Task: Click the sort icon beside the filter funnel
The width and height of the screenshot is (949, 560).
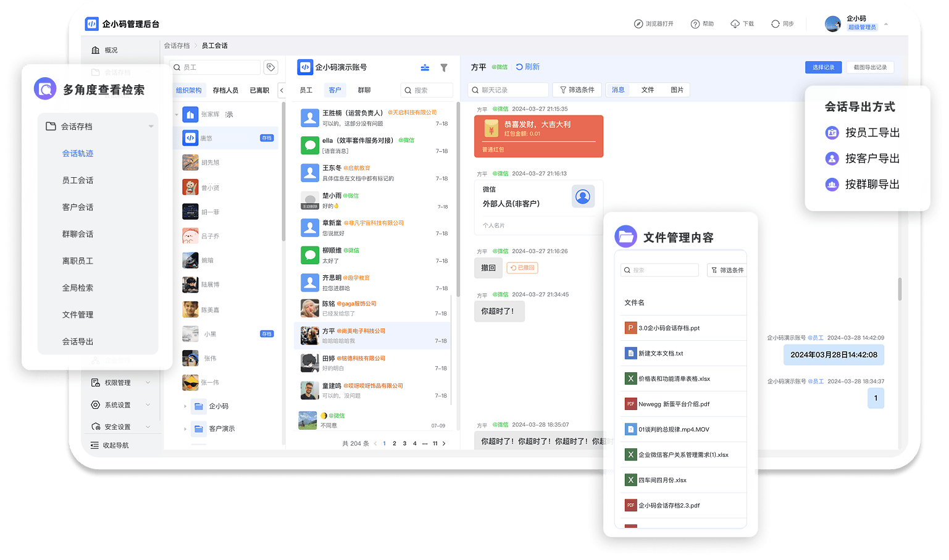Action: click(x=425, y=67)
